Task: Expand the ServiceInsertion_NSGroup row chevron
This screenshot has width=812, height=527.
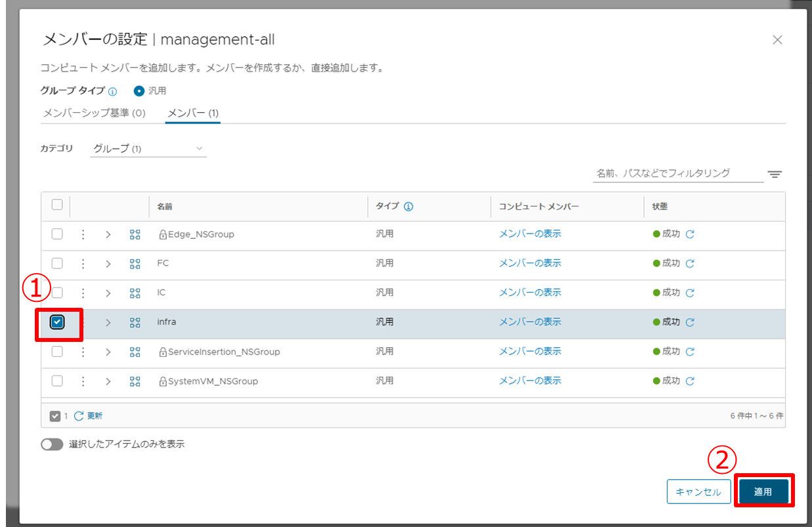Action: point(108,352)
